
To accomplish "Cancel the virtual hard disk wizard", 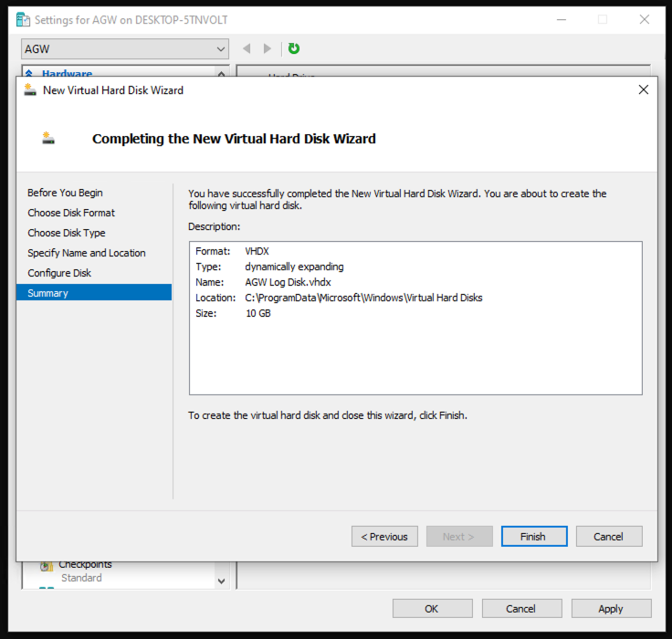I will pos(608,537).
